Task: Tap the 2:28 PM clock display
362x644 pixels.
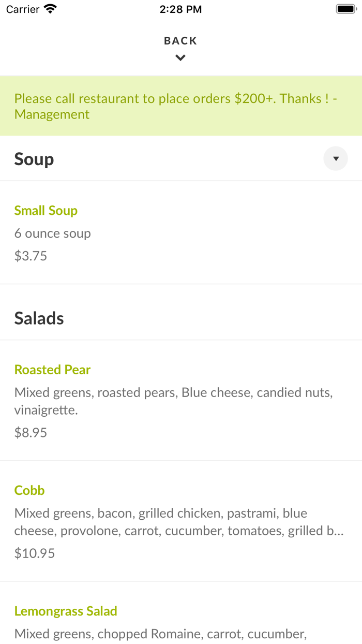Action: pyautogui.click(x=180, y=9)
